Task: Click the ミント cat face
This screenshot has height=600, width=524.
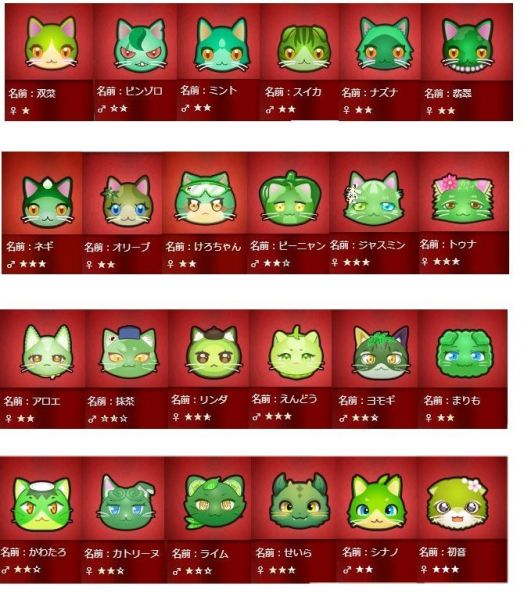Action: pos(222,46)
